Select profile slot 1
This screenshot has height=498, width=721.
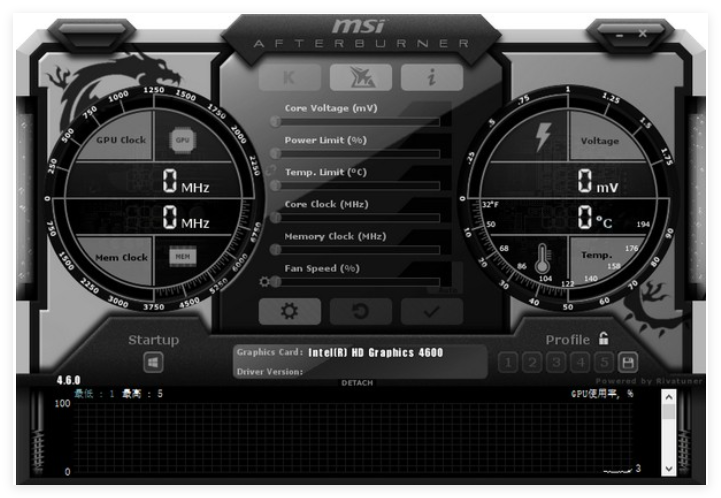point(508,363)
